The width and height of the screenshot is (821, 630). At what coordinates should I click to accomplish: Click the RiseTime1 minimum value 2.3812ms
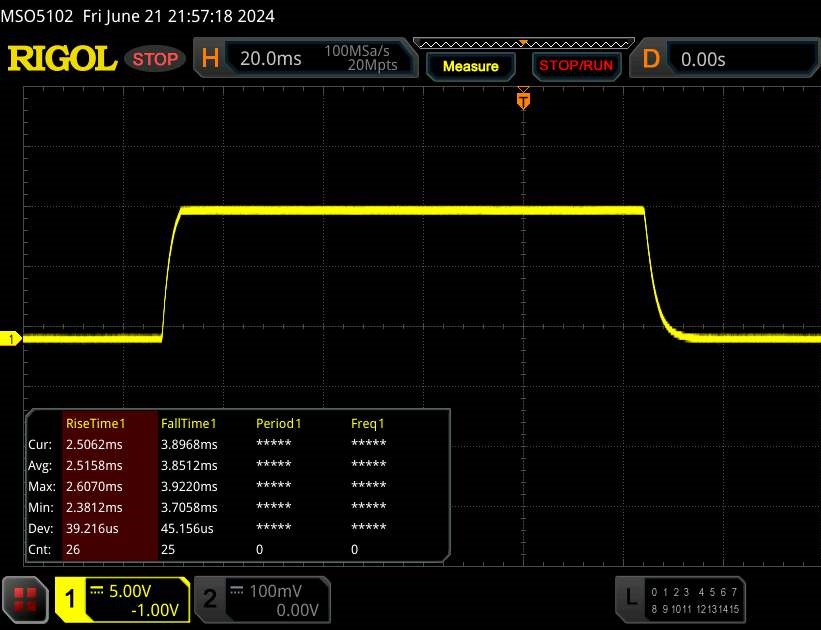tap(94, 507)
